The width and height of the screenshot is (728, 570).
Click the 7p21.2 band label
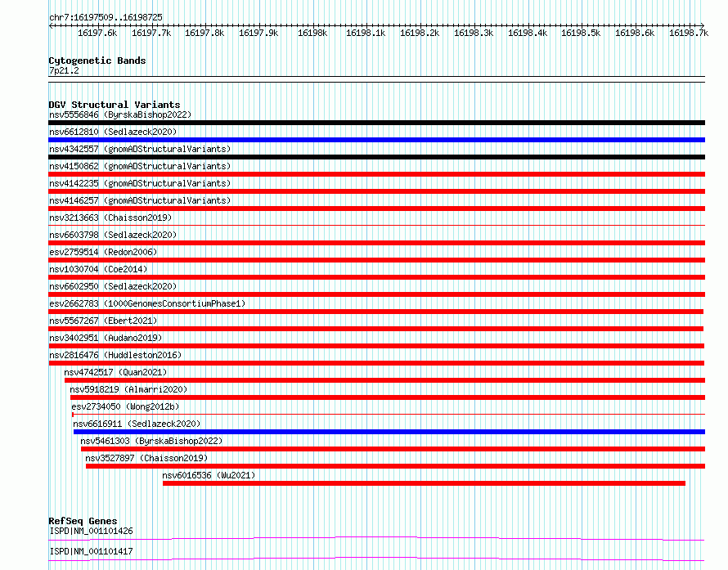click(x=64, y=70)
